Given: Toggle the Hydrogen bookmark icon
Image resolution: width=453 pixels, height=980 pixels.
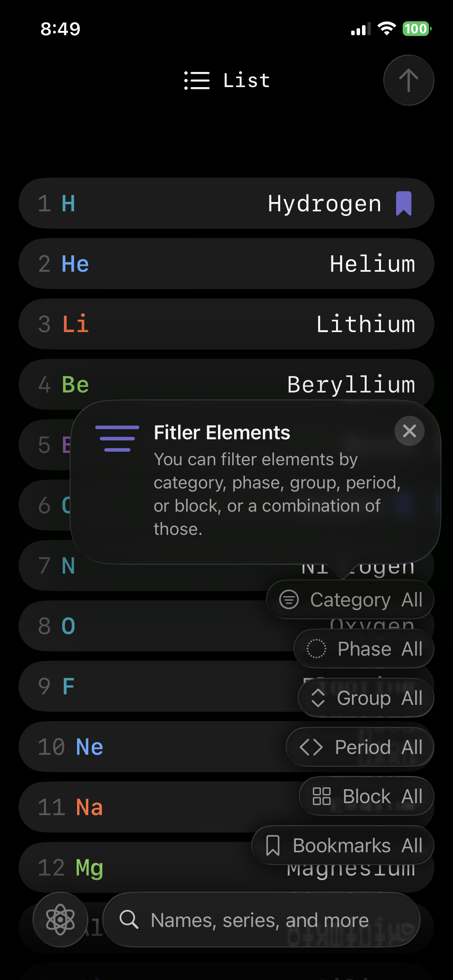Looking at the screenshot, I should (403, 203).
